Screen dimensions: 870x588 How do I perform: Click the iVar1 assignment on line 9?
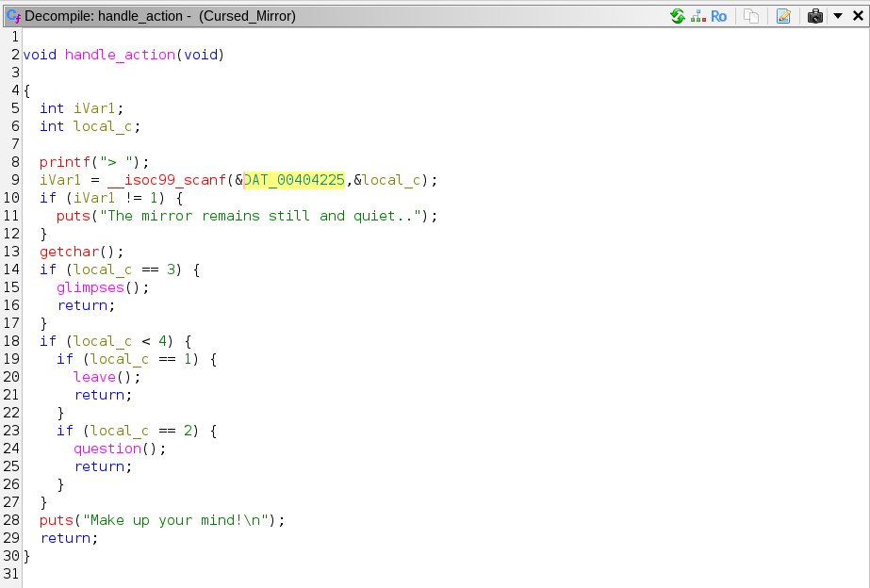pyautogui.click(x=60, y=180)
